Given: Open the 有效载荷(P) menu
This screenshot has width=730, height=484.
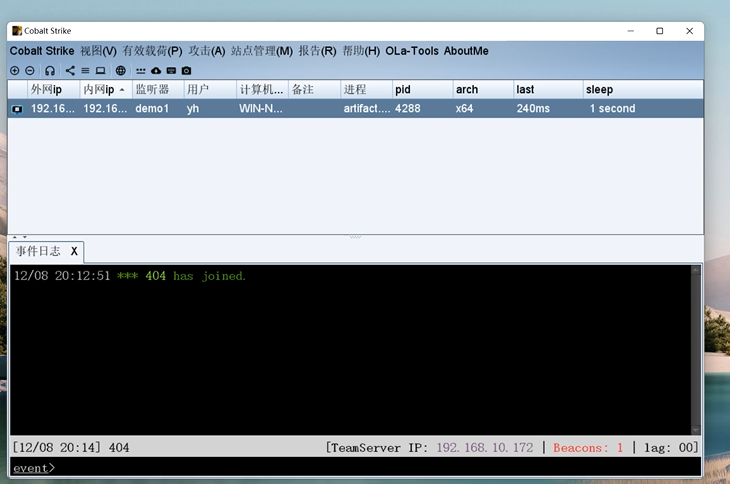Looking at the screenshot, I should click(x=152, y=51).
